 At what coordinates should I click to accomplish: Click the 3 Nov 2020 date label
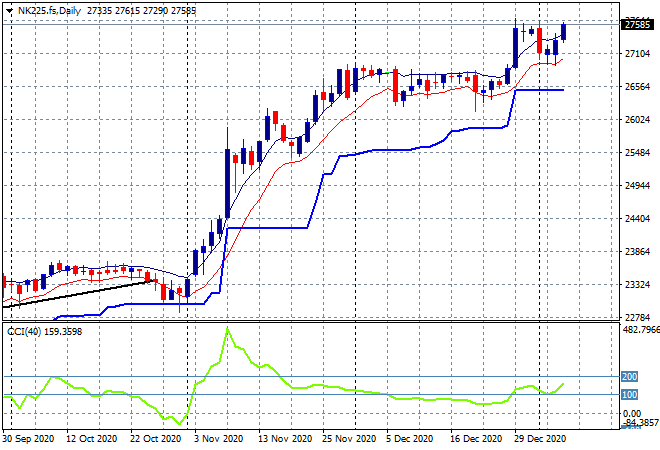click(x=218, y=439)
